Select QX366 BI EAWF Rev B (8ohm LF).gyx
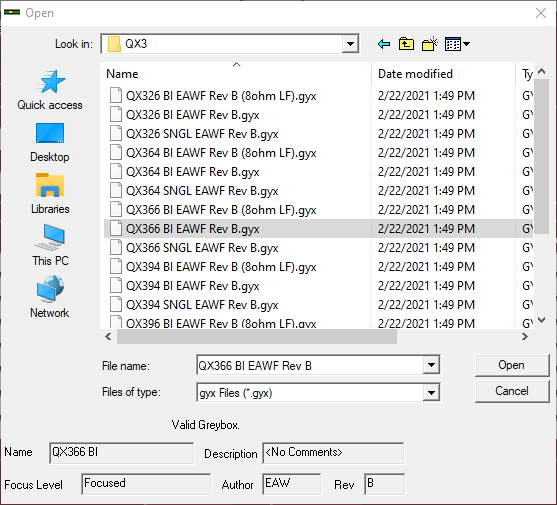Image resolution: width=557 pixels, height=505 pixels. 221,210
